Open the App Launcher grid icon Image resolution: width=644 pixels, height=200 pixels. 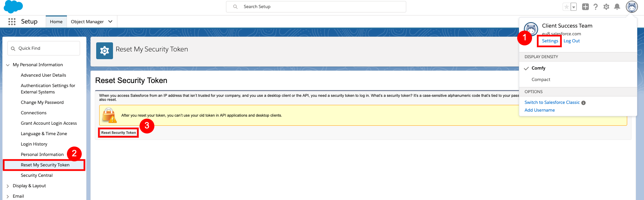pyautogui.click(x=12, y=22)
